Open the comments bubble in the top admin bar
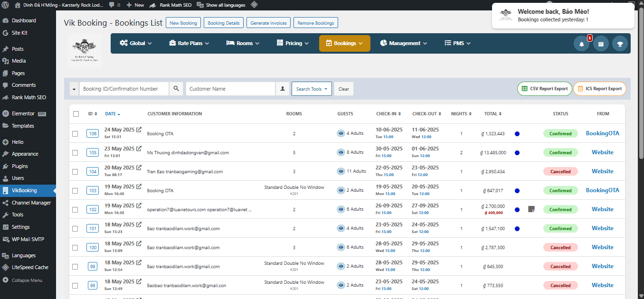 114,5
